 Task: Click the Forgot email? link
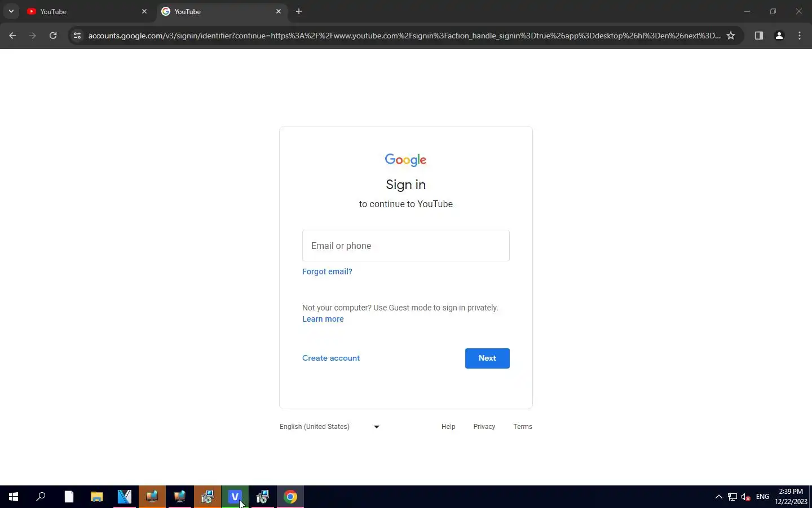tap(327, 271)
